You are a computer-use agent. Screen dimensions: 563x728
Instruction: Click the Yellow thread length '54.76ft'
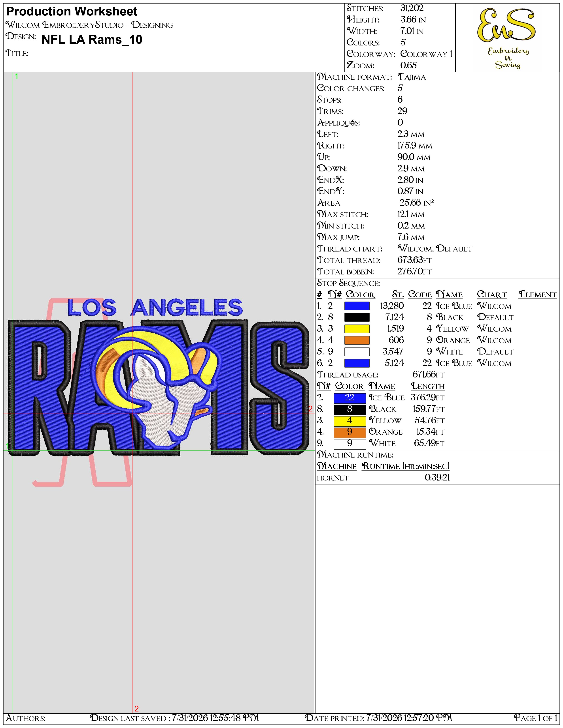(430, 421)
